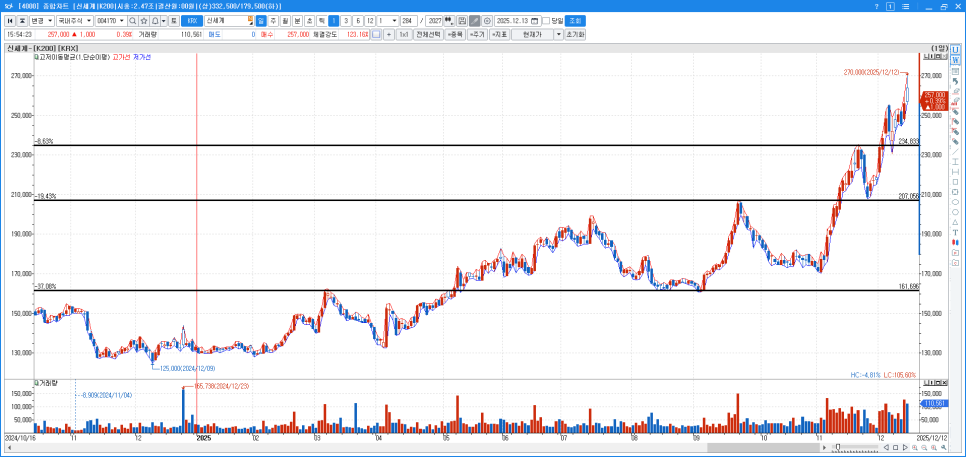Open the +종목 menu button
The height and width of the screenshot is (457, 966).
pos(455,34)
